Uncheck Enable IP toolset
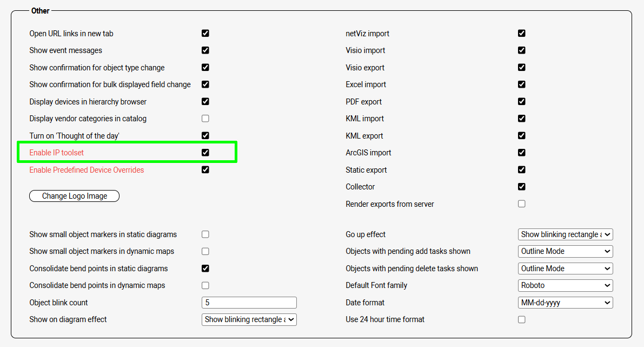644x347 pixels. click(x=205, y=153)
